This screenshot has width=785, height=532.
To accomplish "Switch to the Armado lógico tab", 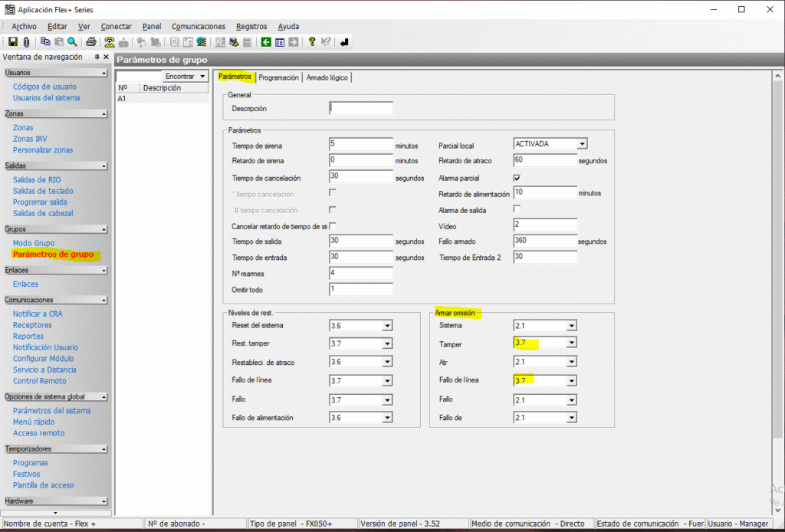I will point(327,77).
